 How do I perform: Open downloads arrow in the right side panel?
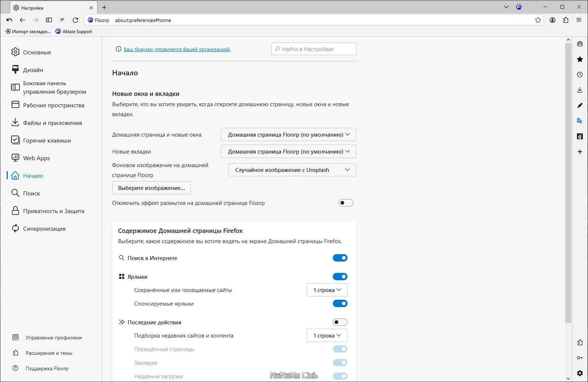pyautogui.click(x=580, y=90)
